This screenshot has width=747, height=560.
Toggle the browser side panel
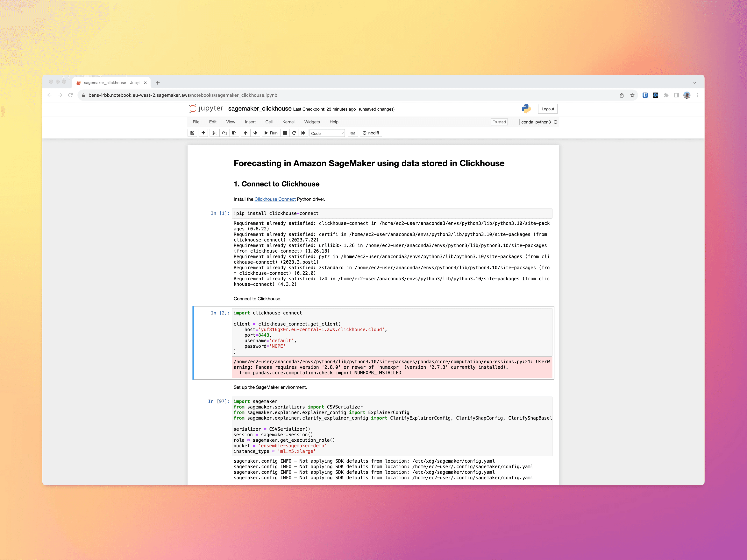click(676, 95)
